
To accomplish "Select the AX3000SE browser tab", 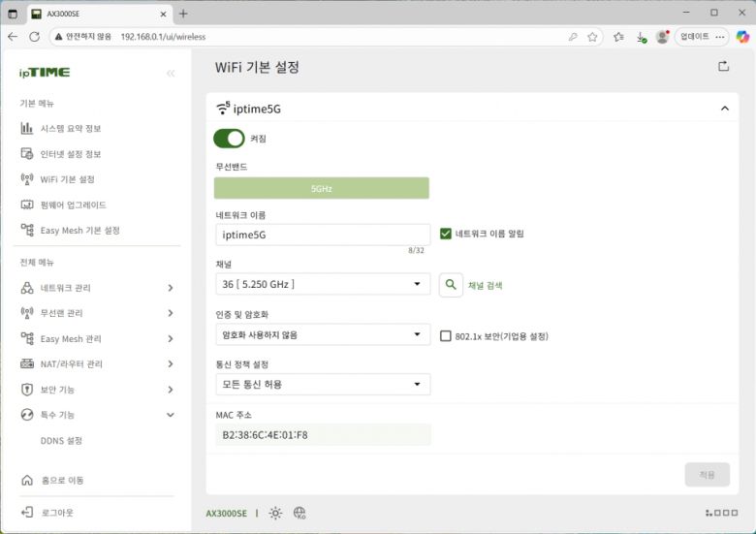I will coord(99,14).
